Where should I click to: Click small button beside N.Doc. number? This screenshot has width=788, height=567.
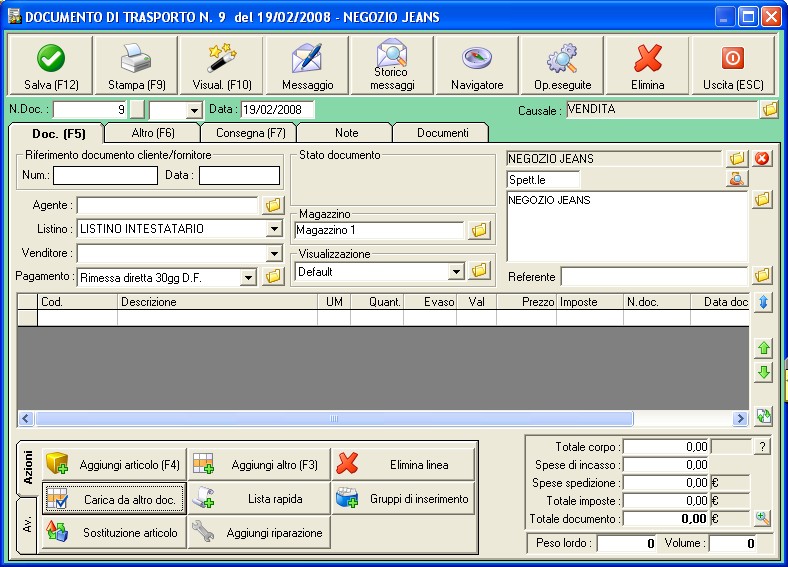137,110
